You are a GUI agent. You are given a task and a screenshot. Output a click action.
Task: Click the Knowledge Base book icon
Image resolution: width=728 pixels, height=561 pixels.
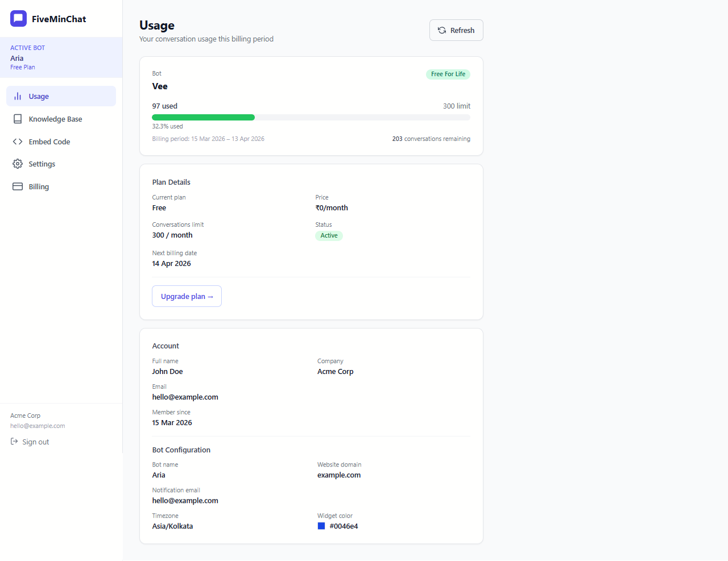(x=18, y=119)
